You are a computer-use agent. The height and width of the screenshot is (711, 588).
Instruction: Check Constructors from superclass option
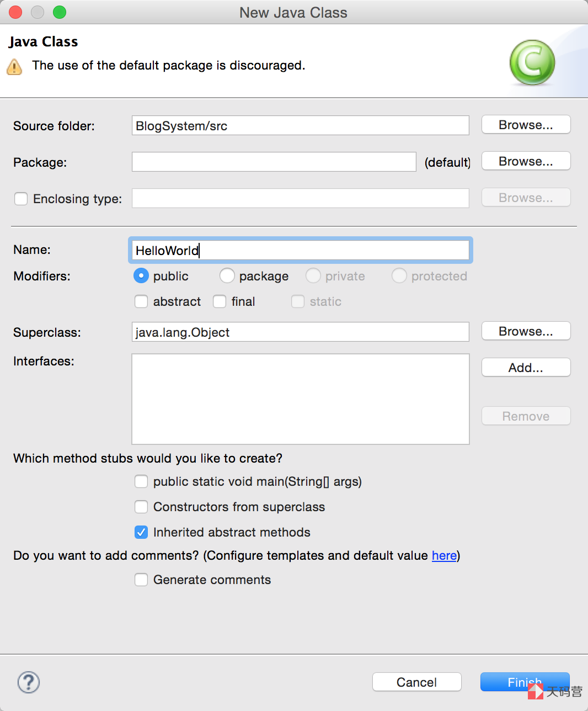coord(141,507)
